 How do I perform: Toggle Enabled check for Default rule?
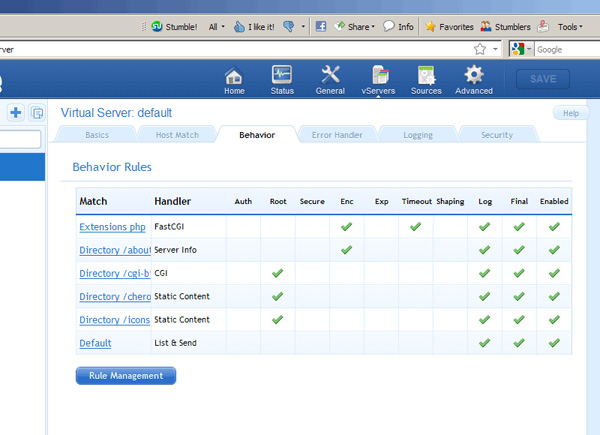coord(553,343)
